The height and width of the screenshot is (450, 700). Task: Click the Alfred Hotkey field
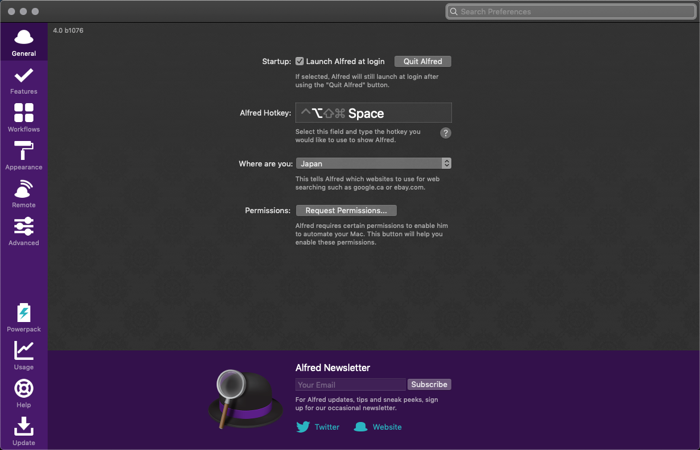373,113
